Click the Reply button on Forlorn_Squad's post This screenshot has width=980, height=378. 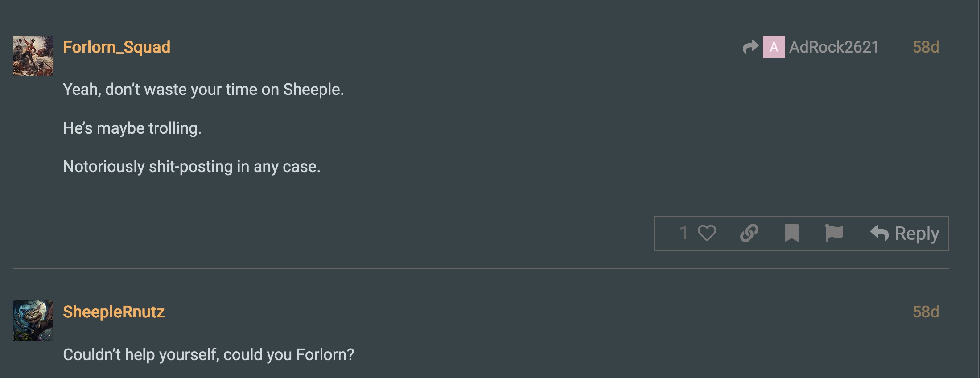click(x=904, y=233)
